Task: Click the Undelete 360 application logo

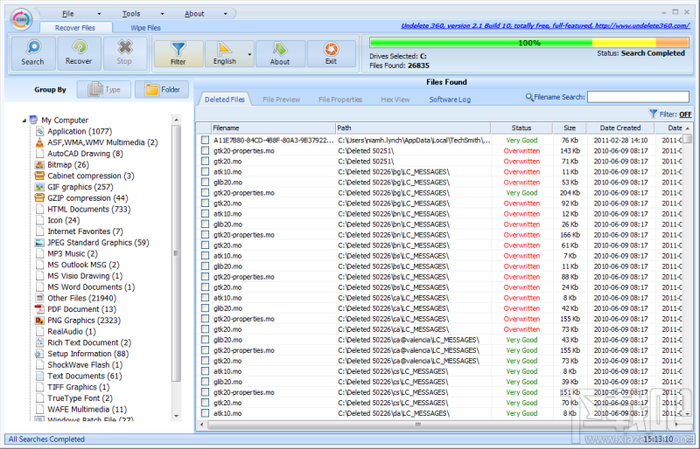Action: pos(20,18)
